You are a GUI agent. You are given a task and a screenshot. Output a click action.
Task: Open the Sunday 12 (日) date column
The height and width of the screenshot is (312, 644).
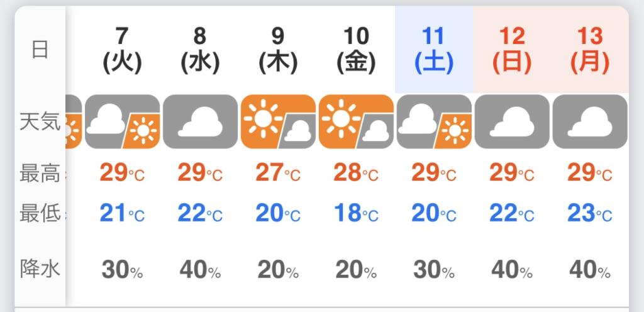[x=512, y=49]
